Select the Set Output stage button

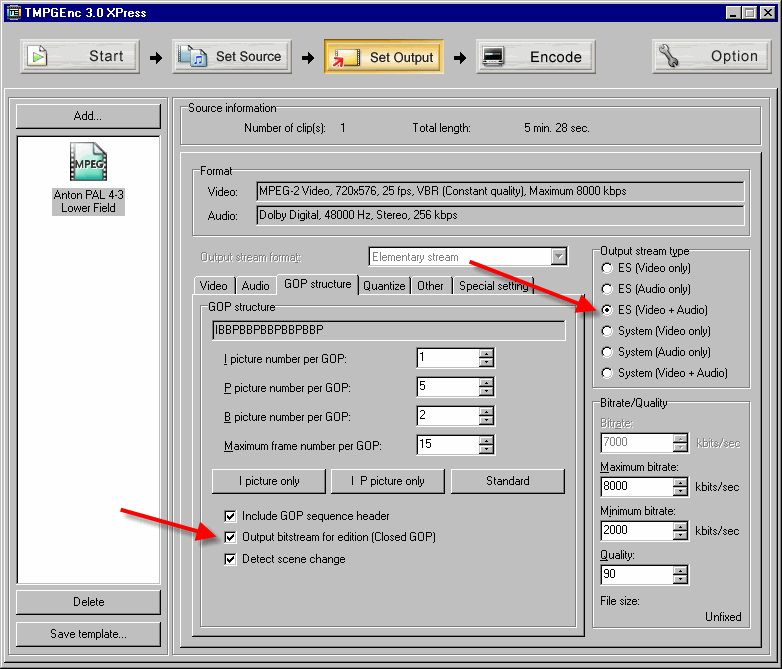[x=384, y=56]
